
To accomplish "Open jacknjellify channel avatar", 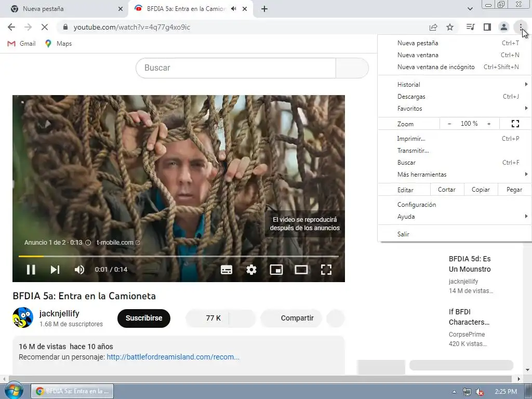I will point(23,317).
